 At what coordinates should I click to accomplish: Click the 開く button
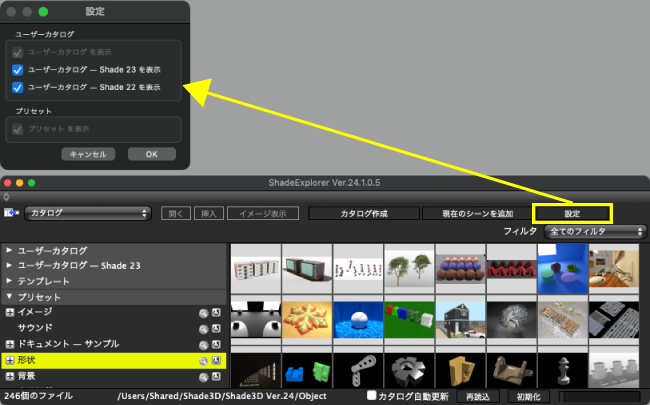[x=176, y=213]
